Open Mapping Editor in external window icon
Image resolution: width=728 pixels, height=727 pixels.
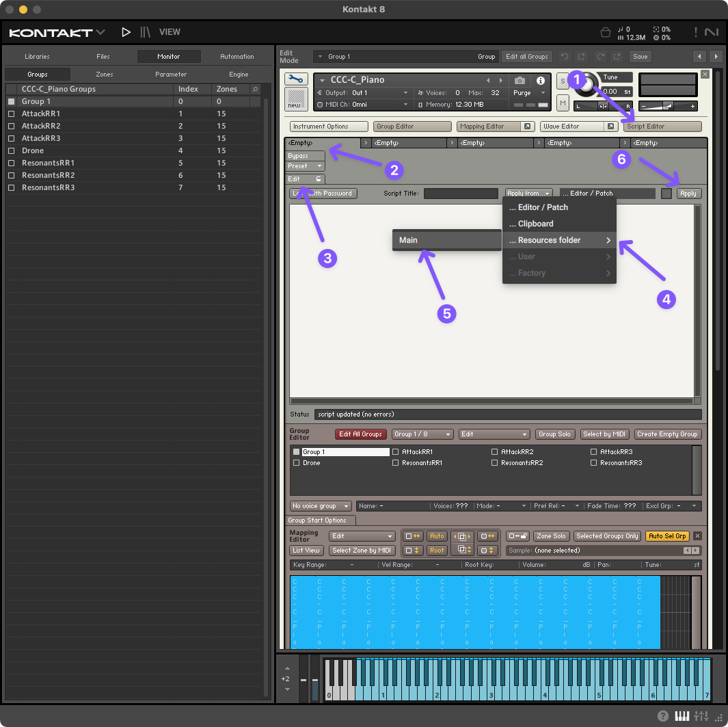(x=527, y=127)
